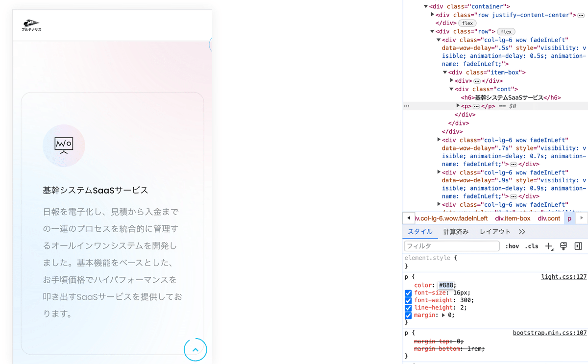
Task: Click the ellipsis badge after the .7s delay div
Action: point(513,165)
